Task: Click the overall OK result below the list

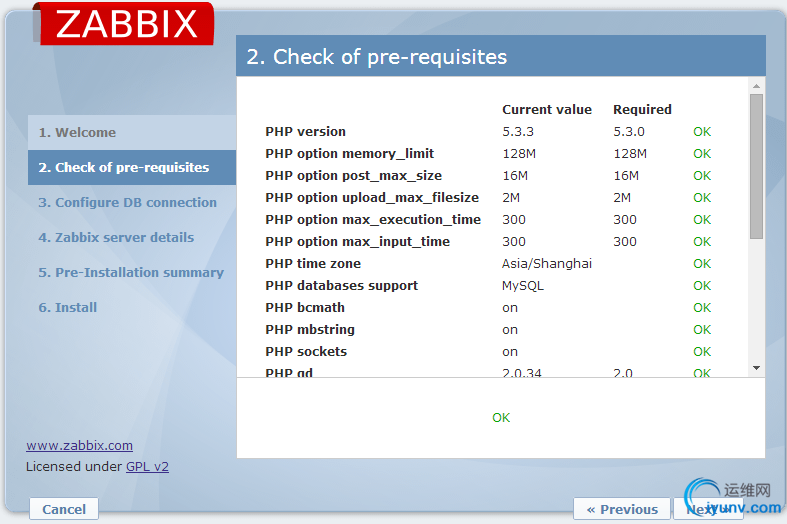Action: pos(501,418)
